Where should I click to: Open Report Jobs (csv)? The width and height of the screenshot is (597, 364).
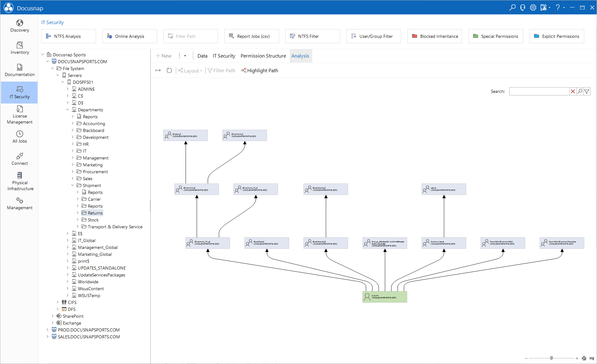click(x=252, y=36)
